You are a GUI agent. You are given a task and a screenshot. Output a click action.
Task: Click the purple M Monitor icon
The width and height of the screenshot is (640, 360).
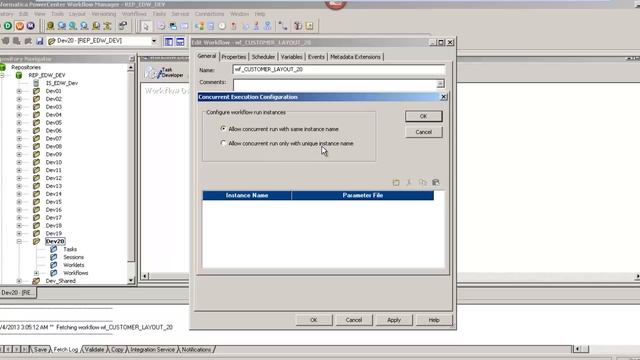[x=31, y=26]
